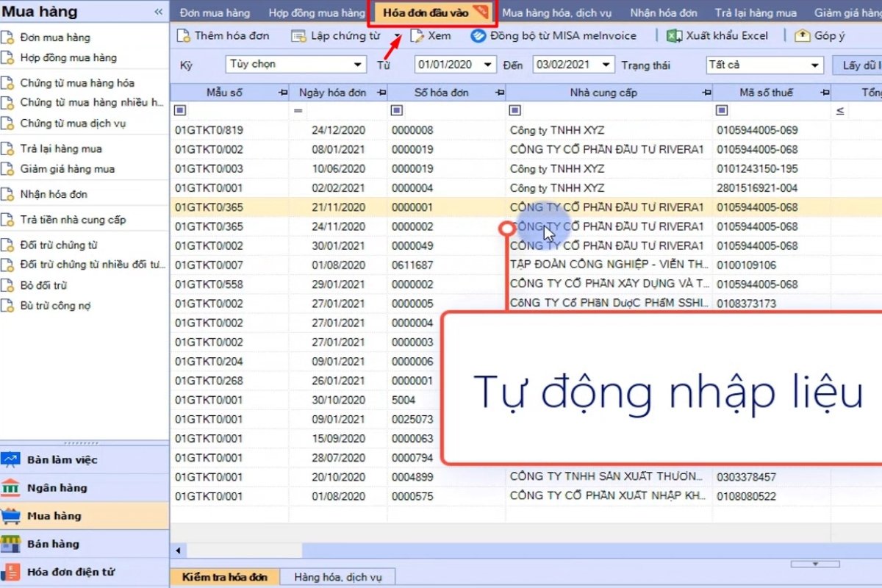882x588 pixels.
Task: Switch to Trả lại hàng mua tab
Action: tap(755, 12)
